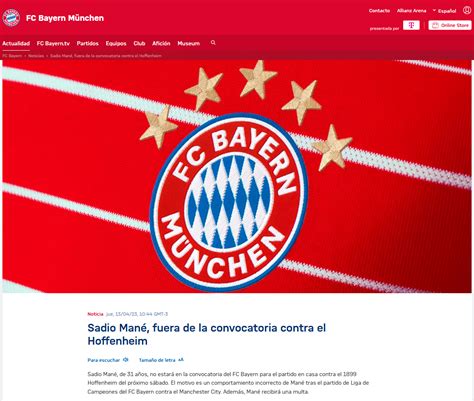474x401 pixels.
Task: Follow the Contacto link in top bar
Action: (379, 11)
